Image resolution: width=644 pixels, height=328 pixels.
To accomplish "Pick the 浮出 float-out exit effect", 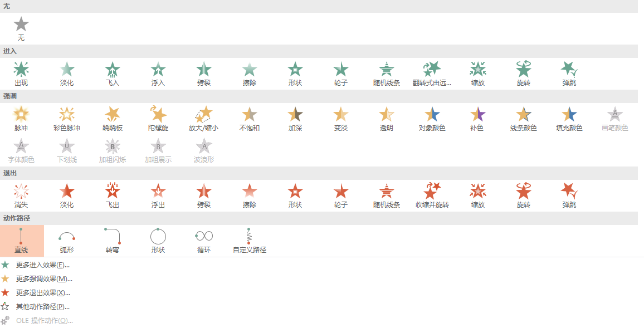I will 158,196.
